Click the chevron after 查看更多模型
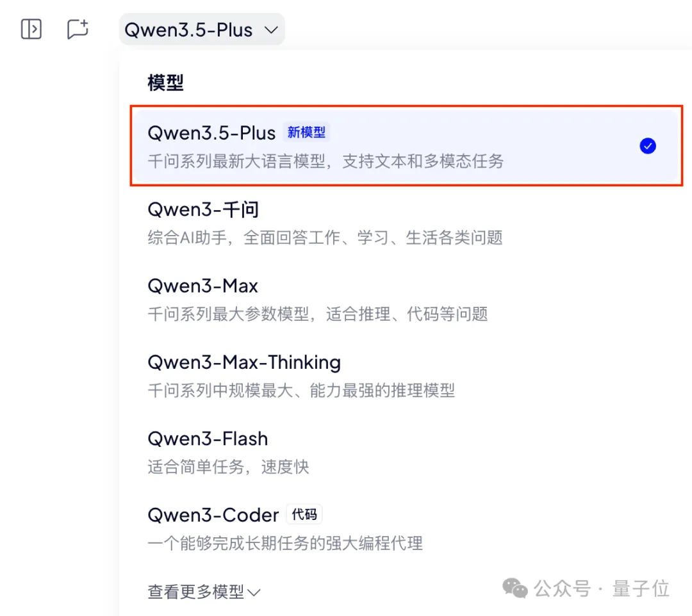The image size is (692, 616). pos(254,593)
